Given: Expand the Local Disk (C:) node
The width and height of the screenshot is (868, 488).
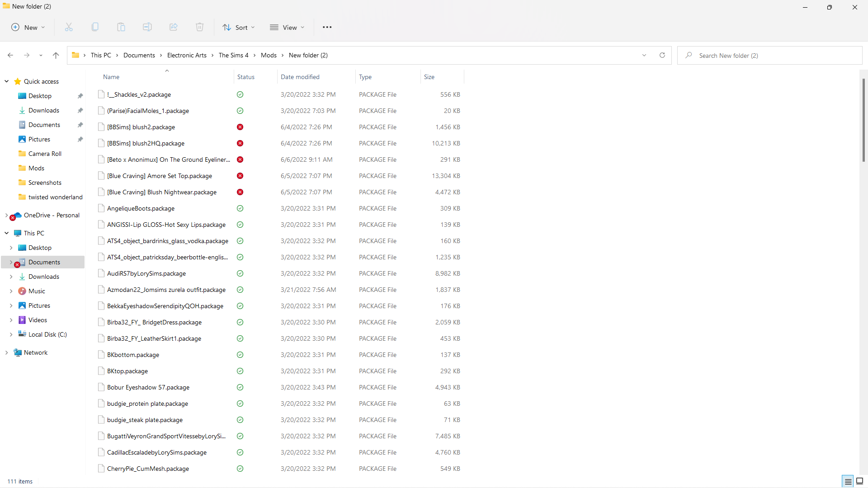Looking at the screenshot, I should (x=11, y=334).
